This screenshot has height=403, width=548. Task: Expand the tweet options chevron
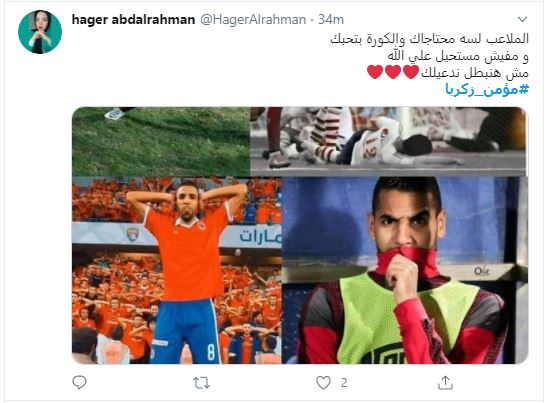tap(522, 19)
